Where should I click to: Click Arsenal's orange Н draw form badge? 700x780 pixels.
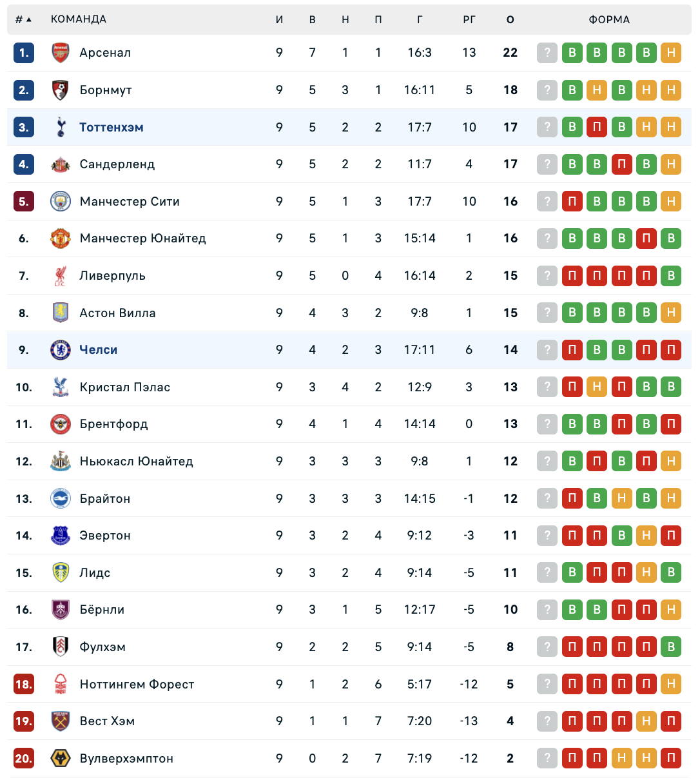tap(671, 53)
